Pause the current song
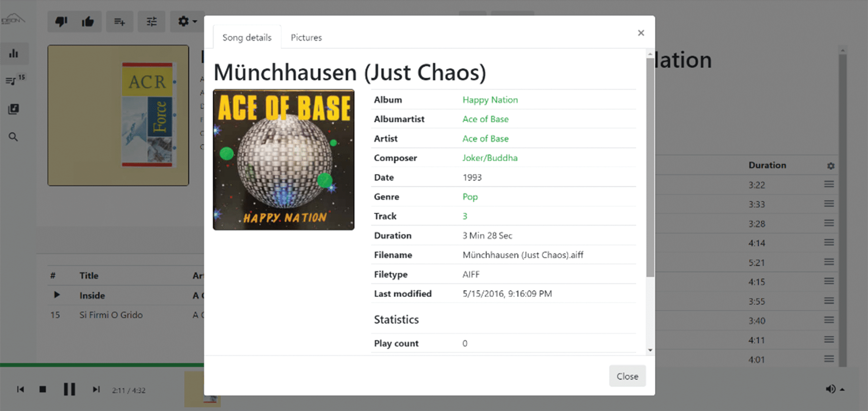Image resolution: width=868 pixels, height=411 pixels. point(70,389)
